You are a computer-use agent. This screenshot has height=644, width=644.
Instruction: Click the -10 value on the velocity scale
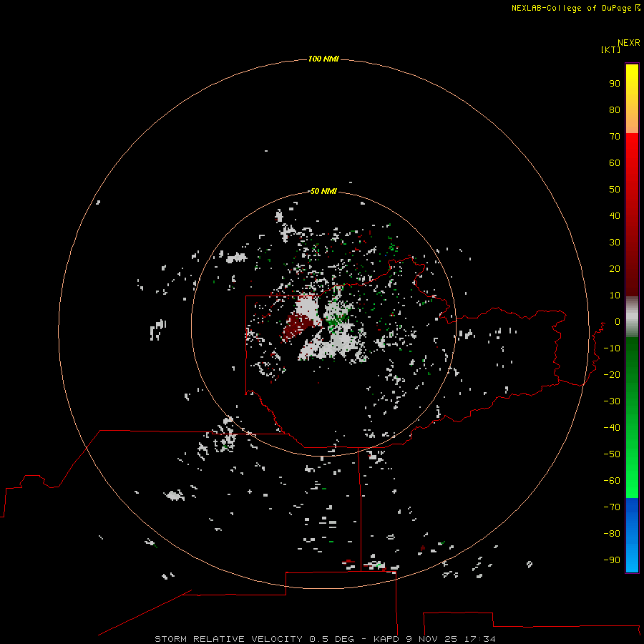tap(612, 348)
